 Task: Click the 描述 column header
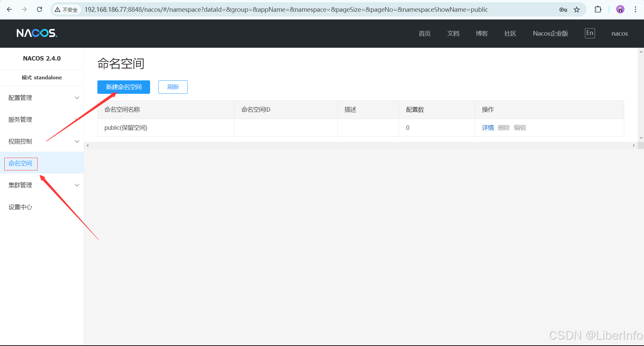click(x=368, y=110)
